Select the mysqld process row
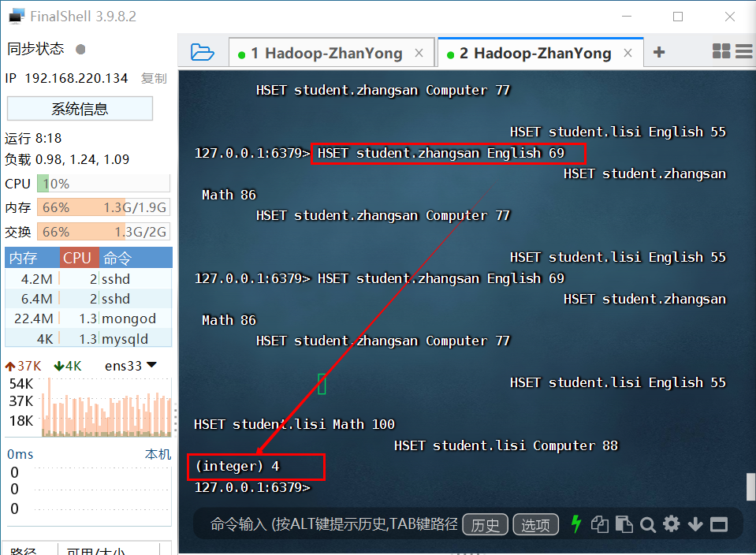This screenshot has width=756, height=555. [x=89, y=338]
